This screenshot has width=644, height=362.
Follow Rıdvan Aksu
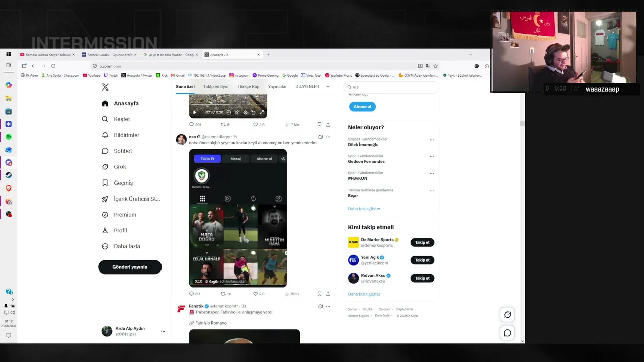(x=422, y=278)
